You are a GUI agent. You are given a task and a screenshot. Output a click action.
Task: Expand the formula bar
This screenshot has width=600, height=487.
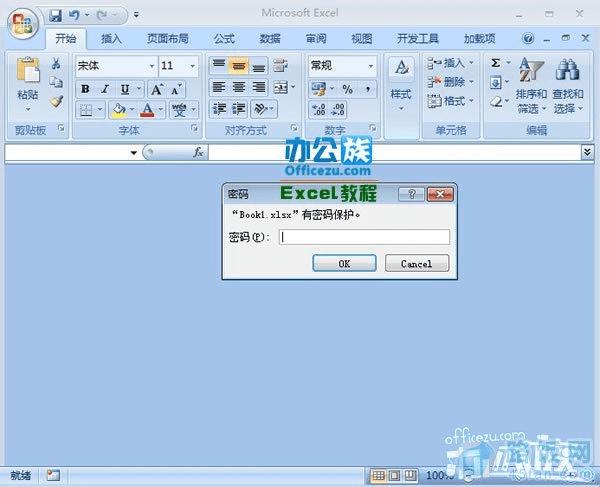click(x=587, y=152)
